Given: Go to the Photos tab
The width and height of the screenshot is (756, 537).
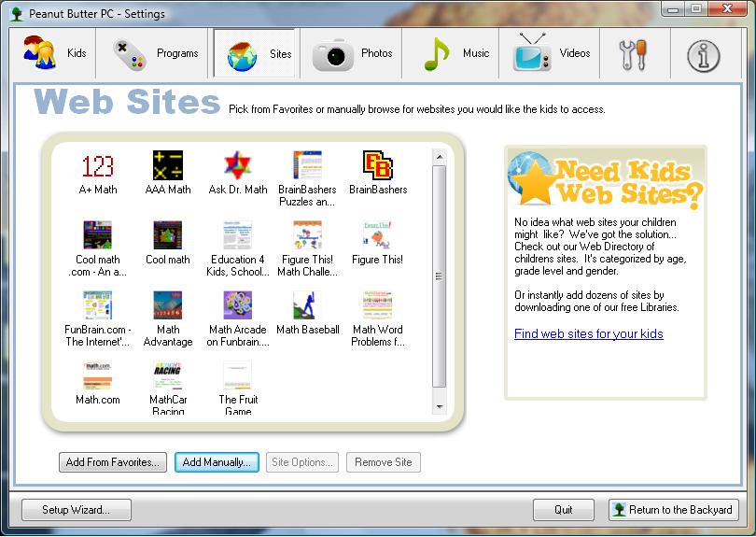Looking at the screenshot, I should 351,53.
